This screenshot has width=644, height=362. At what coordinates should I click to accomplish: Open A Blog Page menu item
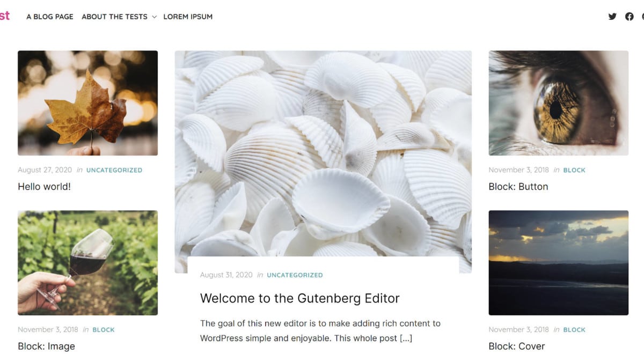pyautogui.click(x=50, y=17)
